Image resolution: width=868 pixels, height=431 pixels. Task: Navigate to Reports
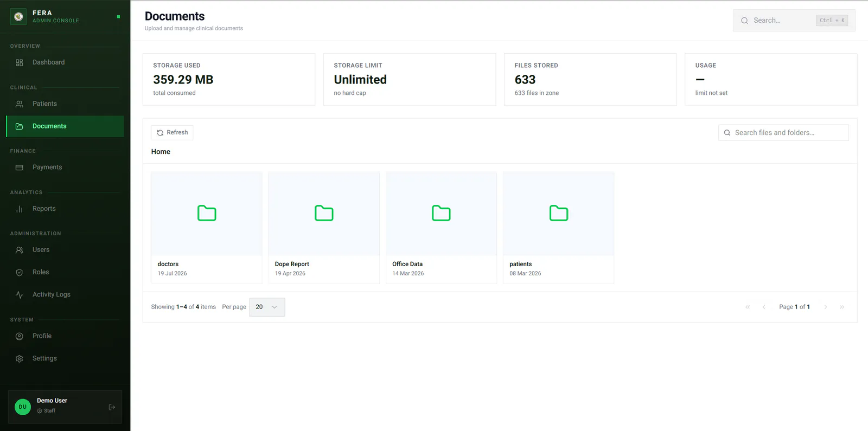pos(65,209)
